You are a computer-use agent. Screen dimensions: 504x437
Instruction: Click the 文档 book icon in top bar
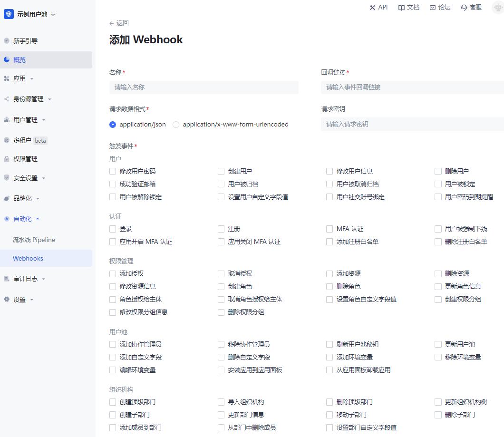tap(402, 8)
